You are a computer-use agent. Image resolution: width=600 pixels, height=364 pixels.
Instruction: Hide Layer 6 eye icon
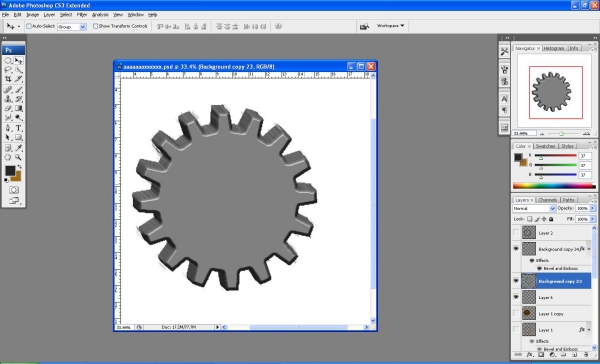tap(516, 297)
